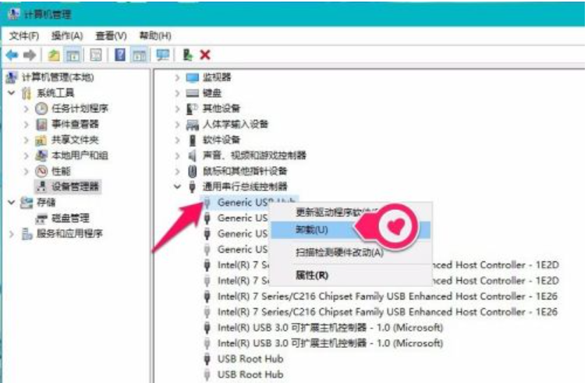Image resolution: width=588 pixels, height=383 pixels.
Task: Choose 卸载(U) from the context menu
Action: [x=312, y=230]
